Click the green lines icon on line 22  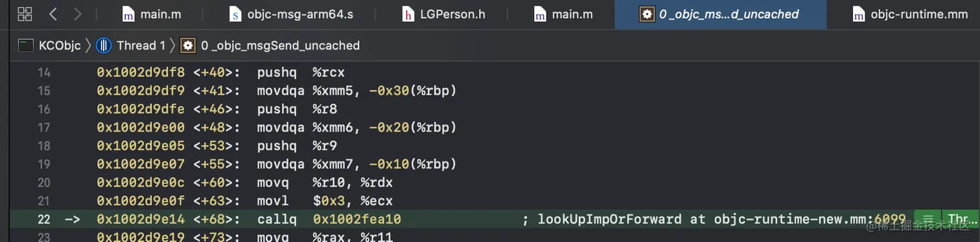pyautogui.click(x=927, y=219)
